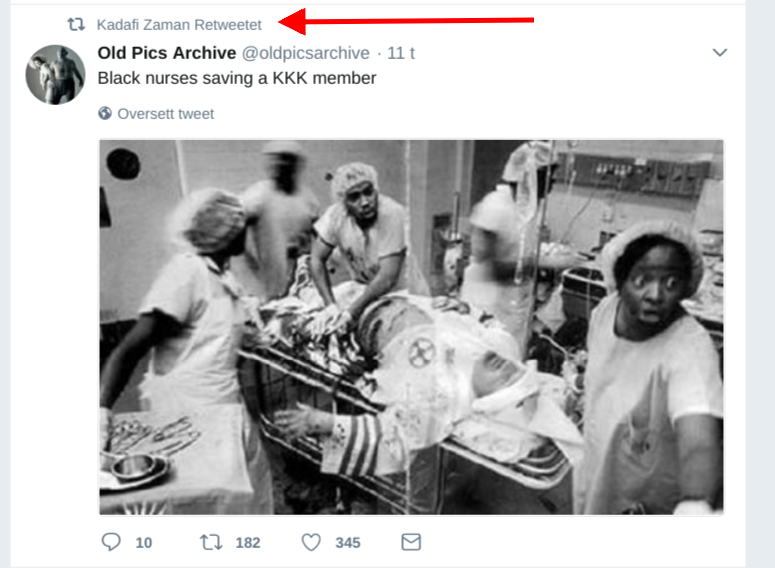Send the tweet via the envelope icon
Image resolution: width=775 pixels, height=568 pixels.
click(411, 542)
